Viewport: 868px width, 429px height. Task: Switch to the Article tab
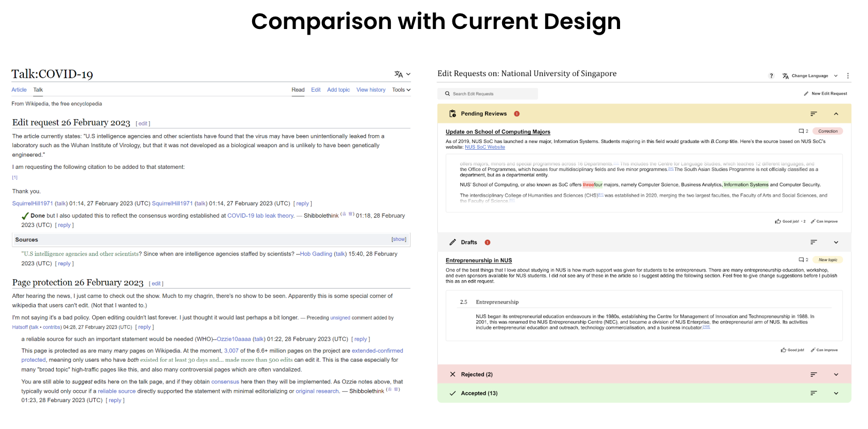coord(19,90)
